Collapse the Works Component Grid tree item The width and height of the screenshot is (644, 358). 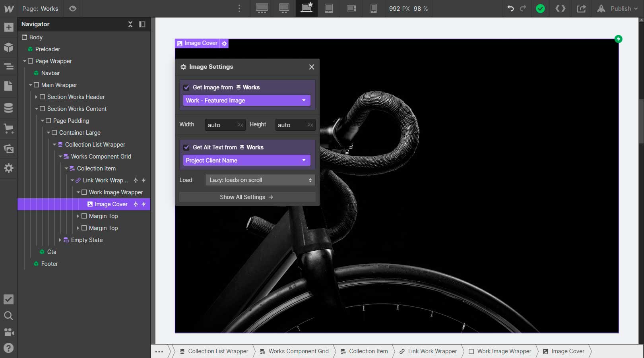point(60,156)
